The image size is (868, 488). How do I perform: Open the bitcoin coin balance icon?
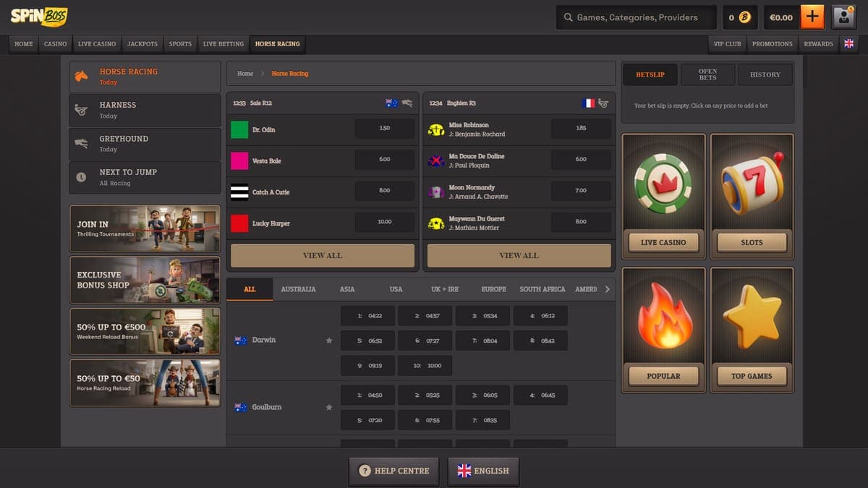745,17
